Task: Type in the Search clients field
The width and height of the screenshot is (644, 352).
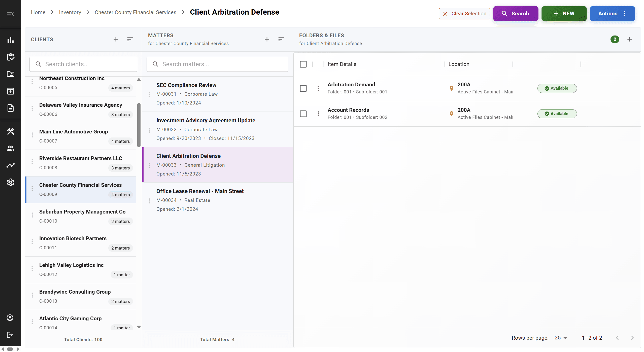Action: click(x=83, y=64)
